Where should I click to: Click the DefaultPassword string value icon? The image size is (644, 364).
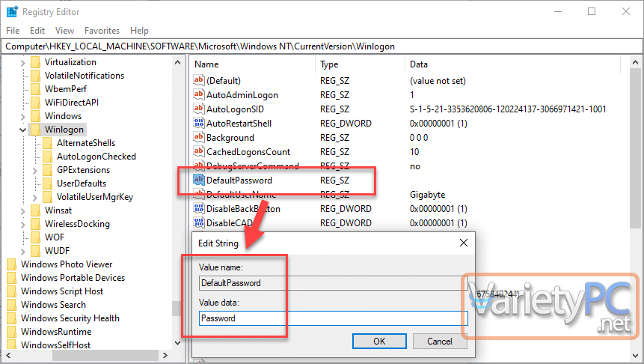click(x=199, y=180)
